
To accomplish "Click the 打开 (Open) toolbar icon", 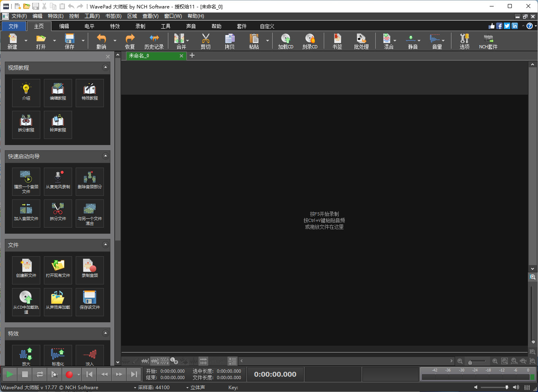I will click(41, 41).
